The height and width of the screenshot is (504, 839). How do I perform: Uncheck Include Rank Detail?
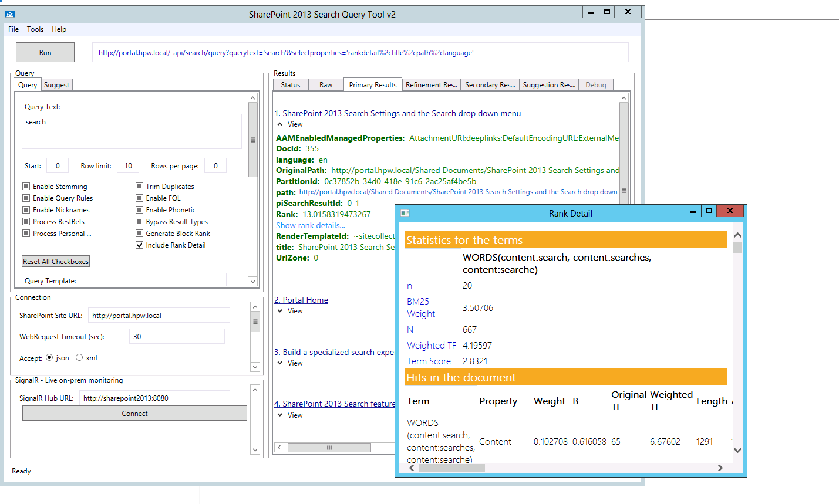point(139,245)
